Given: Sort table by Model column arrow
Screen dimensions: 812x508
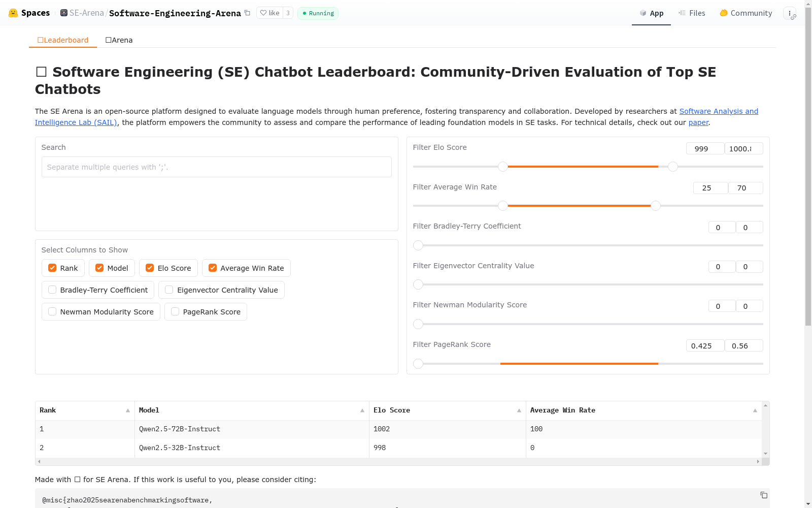Looking at the screenshot, I should [362, 410].
